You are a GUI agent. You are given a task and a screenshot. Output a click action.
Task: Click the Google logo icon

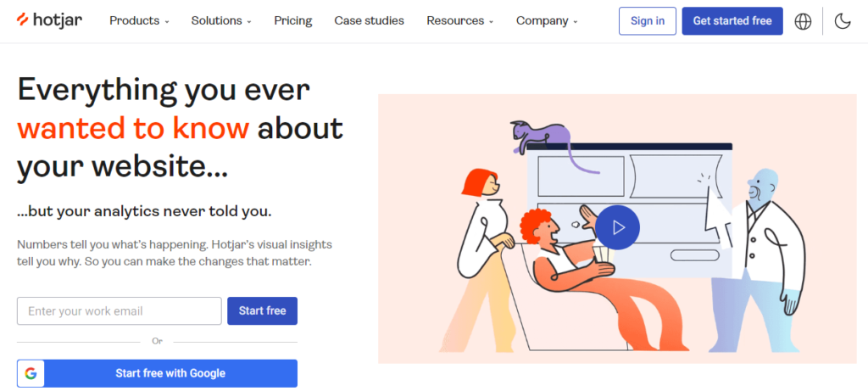(31, 373)
